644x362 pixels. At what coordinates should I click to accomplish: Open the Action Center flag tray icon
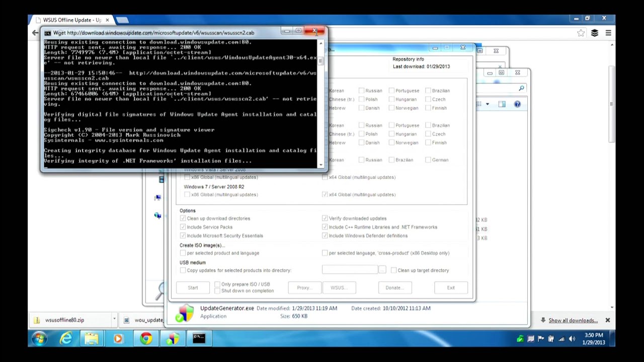point(541,339)
